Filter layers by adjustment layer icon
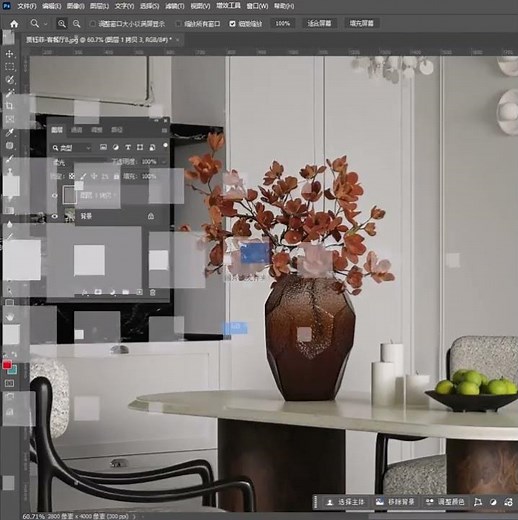The height and width of the screenshot is (520, 518). coord(116,147)
